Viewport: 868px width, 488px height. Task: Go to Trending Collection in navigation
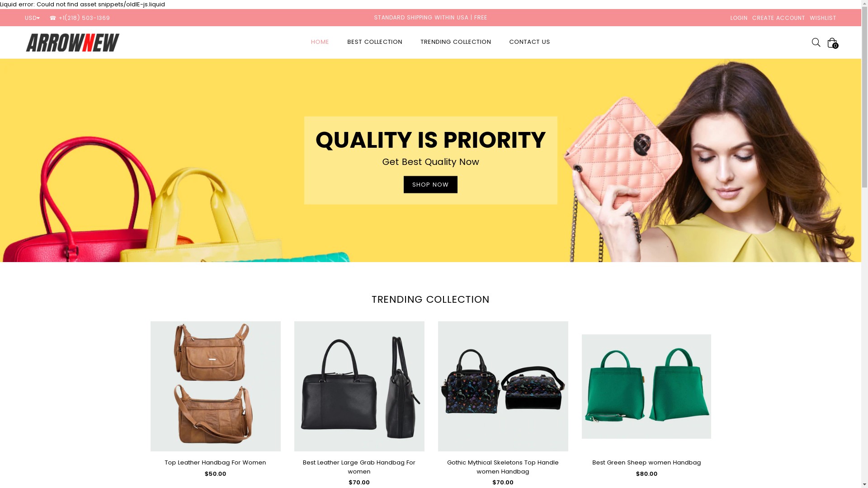tap(456, 42)
